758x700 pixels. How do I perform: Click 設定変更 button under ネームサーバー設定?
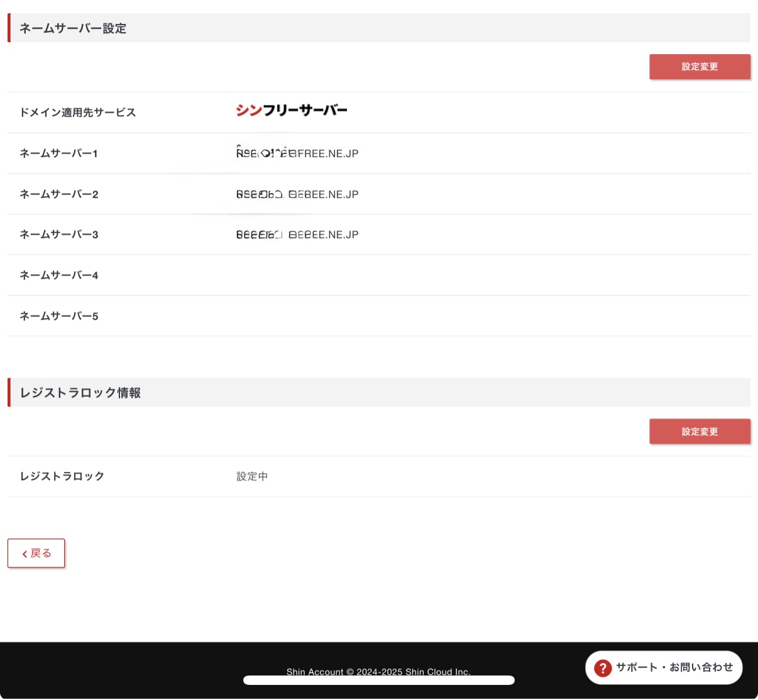(x=700, y=67)
